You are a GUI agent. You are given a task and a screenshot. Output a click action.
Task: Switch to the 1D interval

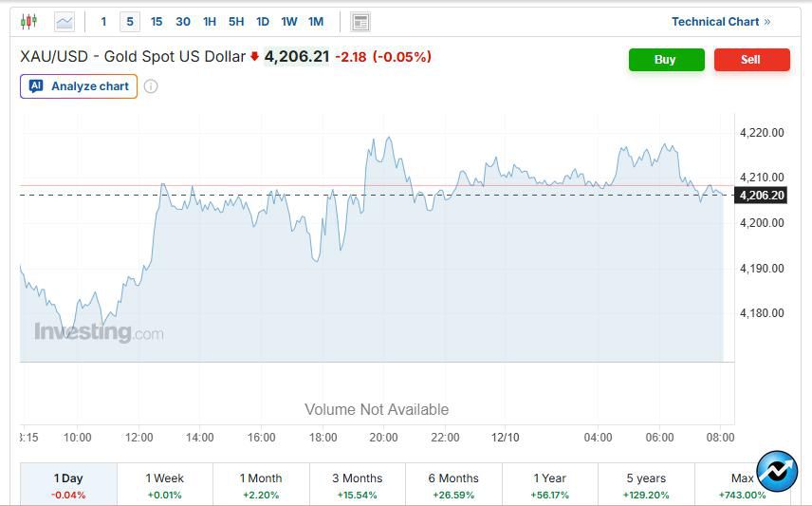click(x=263, y=21)
